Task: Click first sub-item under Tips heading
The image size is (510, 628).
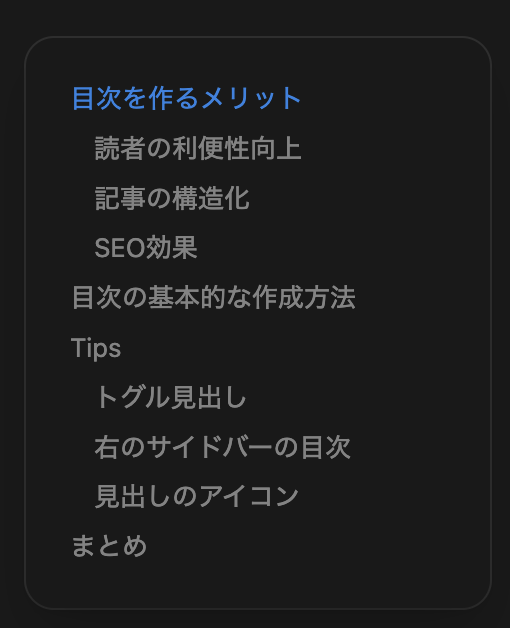Action: [x=171, y=397]
